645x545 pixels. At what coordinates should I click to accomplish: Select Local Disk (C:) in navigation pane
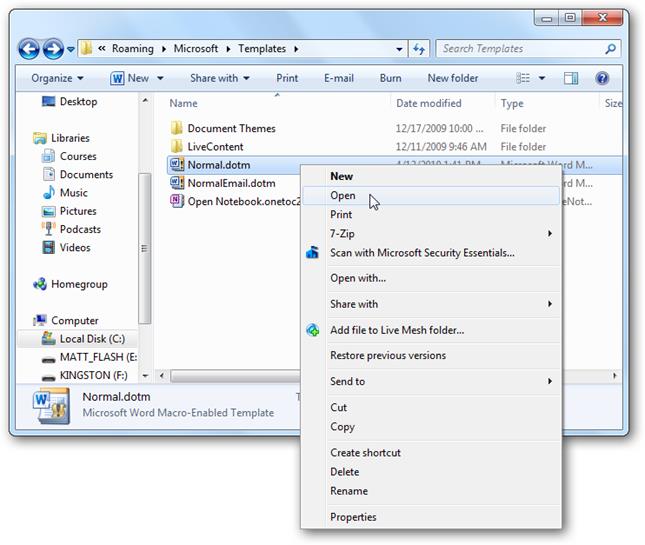click(x=90, y=339)
